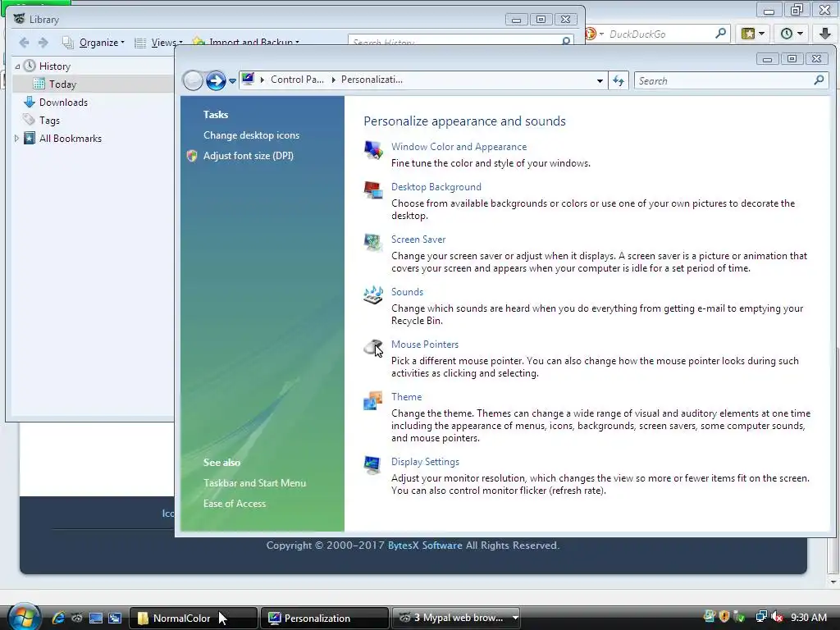Click the Theme icon
The height and width of the screenshot is (630, 840).
click(373, 400)
